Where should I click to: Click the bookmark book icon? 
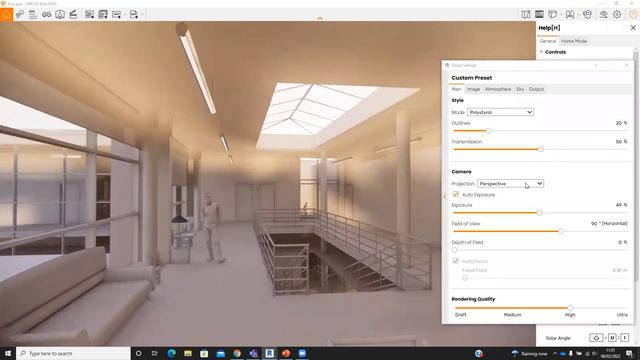tap(570, 14)
